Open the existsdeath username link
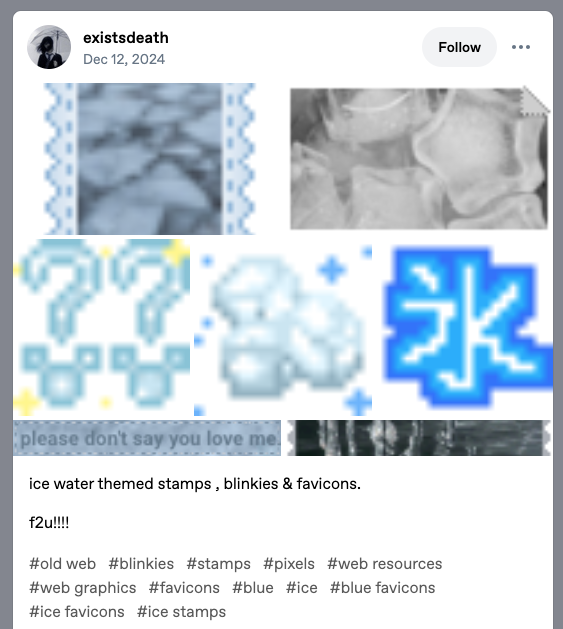563x629 pixels. click(x=126, y=38)
